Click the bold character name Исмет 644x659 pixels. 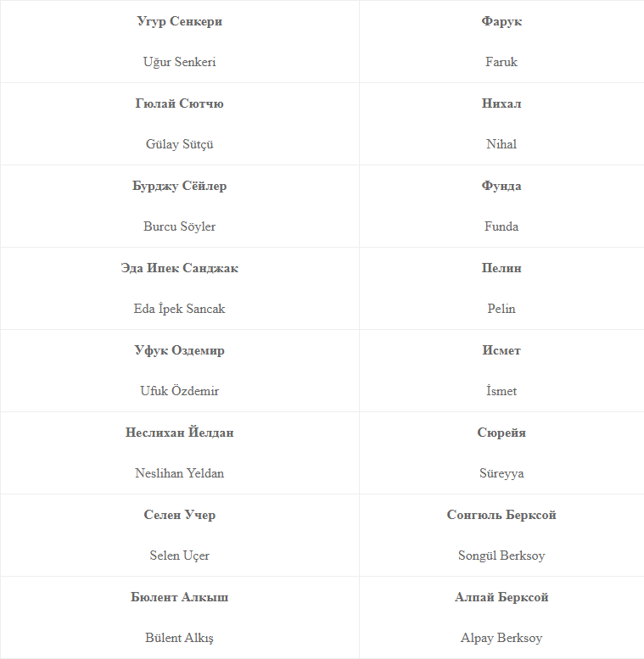[x=501, y=350]
